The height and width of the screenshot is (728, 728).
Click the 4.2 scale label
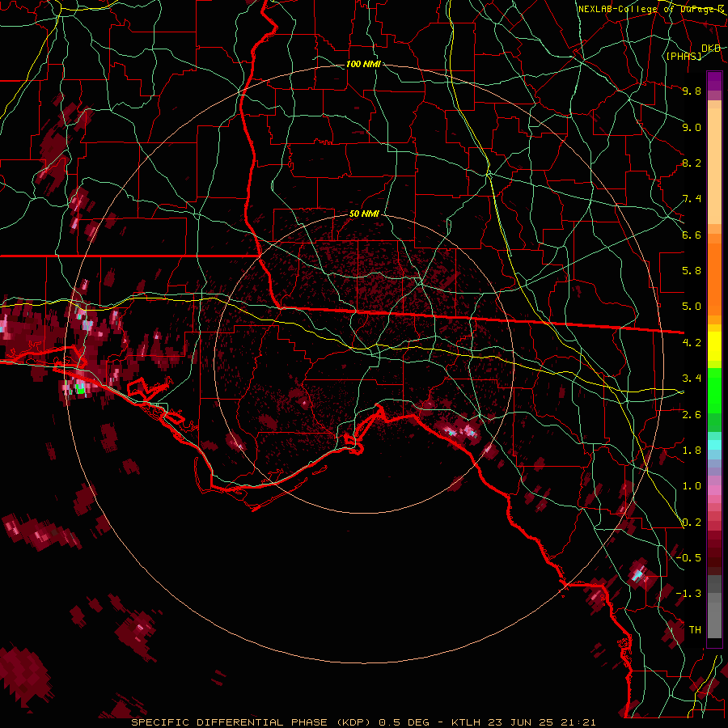(x=692, y=343)
